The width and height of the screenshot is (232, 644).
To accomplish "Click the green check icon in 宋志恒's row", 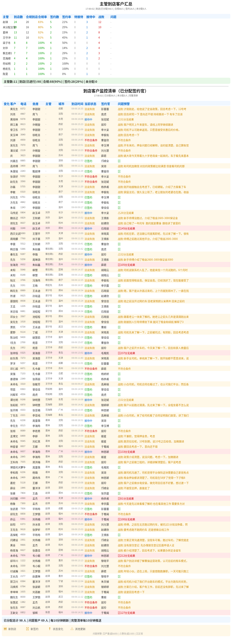I will click(x=119, y=312).
